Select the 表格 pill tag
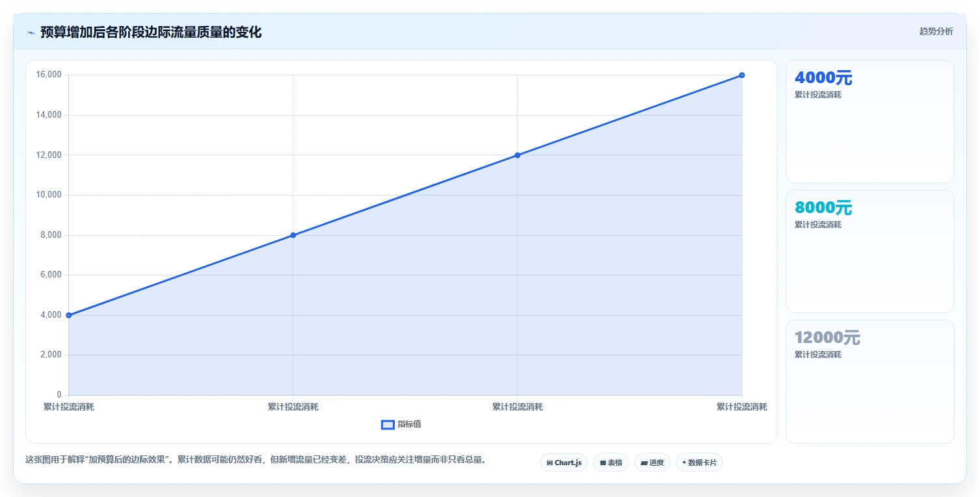The image size is (980, 497). 611,463
